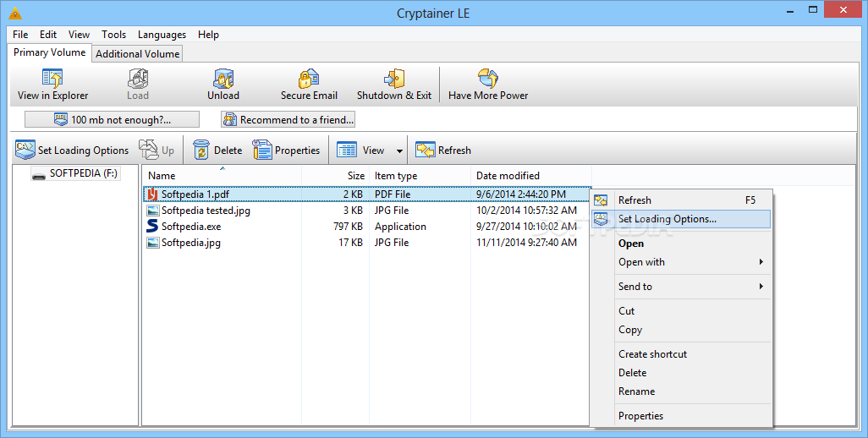The width and height of the screenshot is (868, 438).
Task: Click the Delete trash icon in toolbar
Action: point(201,150)
